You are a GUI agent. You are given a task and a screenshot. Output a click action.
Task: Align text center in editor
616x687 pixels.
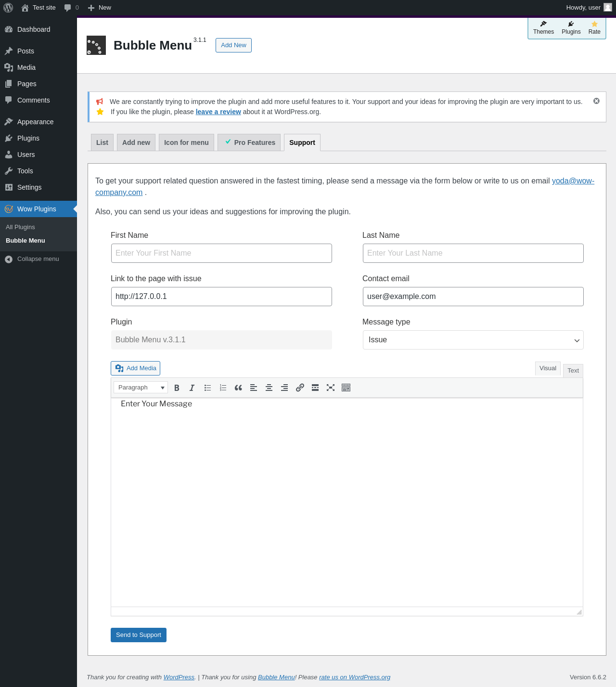tap(269, 388)
